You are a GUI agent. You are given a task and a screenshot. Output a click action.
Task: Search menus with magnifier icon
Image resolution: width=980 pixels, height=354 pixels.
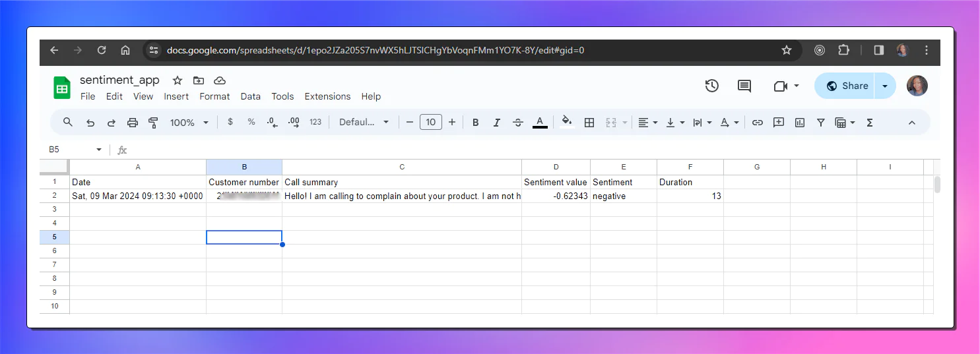click(68, 122)
